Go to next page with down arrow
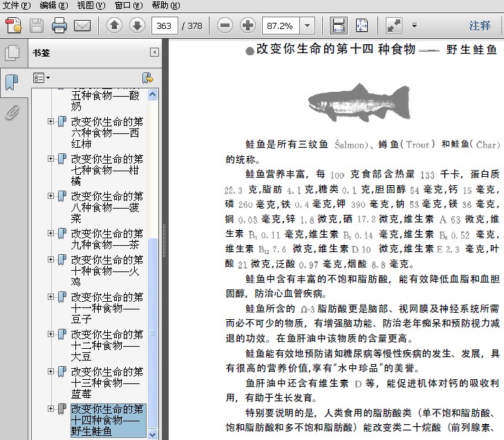504x440 pixels. (137, 26)
